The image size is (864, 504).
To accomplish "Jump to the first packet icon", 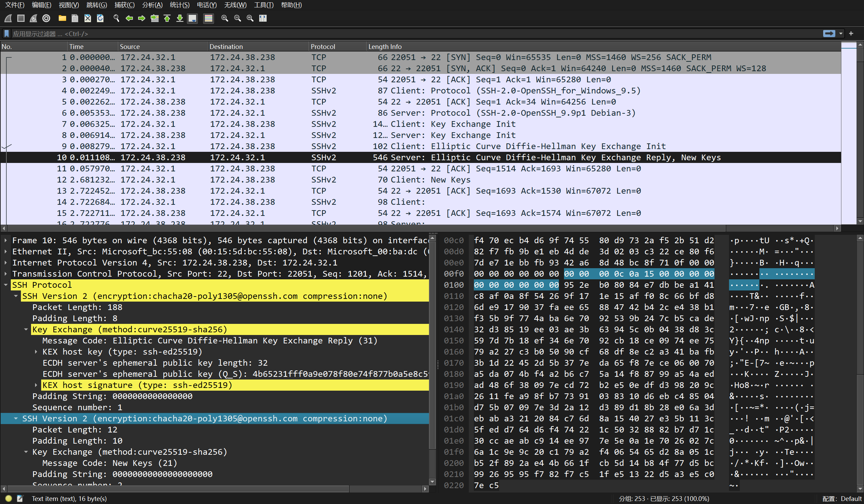I will (167, 18).
